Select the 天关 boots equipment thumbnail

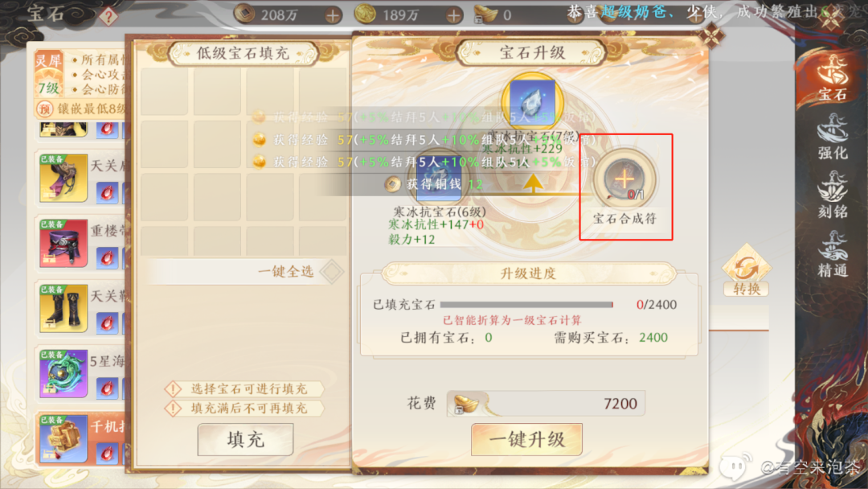(x=63, y=309)
